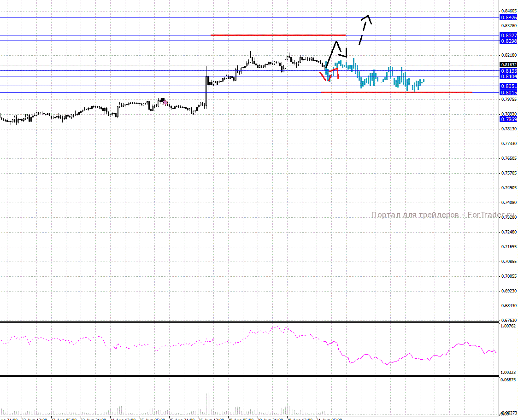Image resolution: width=518 pixels, height=420 pixels.
Task: Click the 0.8426 price level label
Action: pos(508,17)
